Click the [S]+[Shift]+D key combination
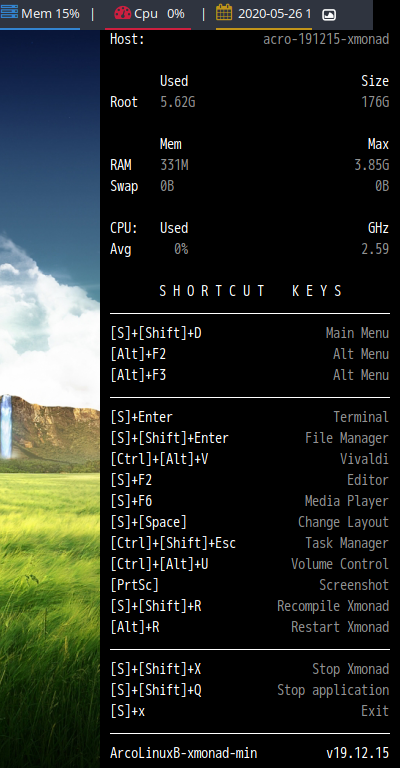 point(156,333)
